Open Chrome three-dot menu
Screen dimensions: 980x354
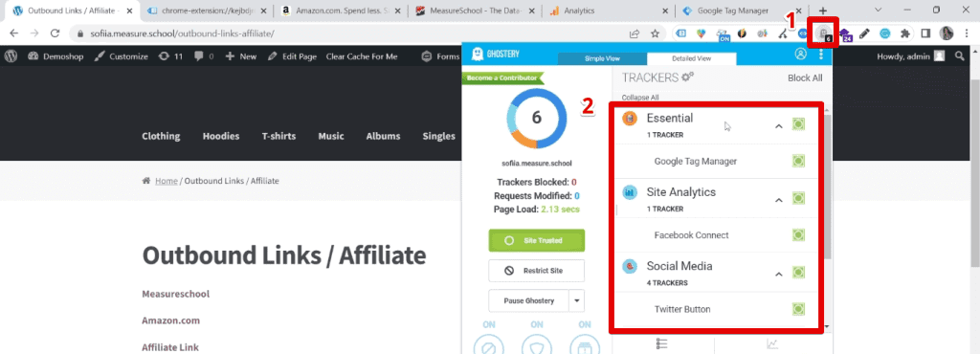[967, 33]
